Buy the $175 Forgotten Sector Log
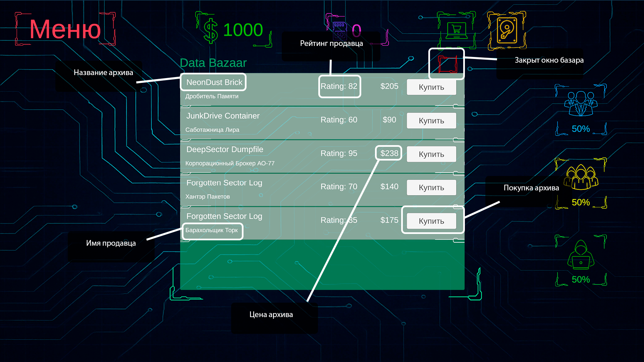This screenshot has width=644, height=362. click(x=431, y=221)
